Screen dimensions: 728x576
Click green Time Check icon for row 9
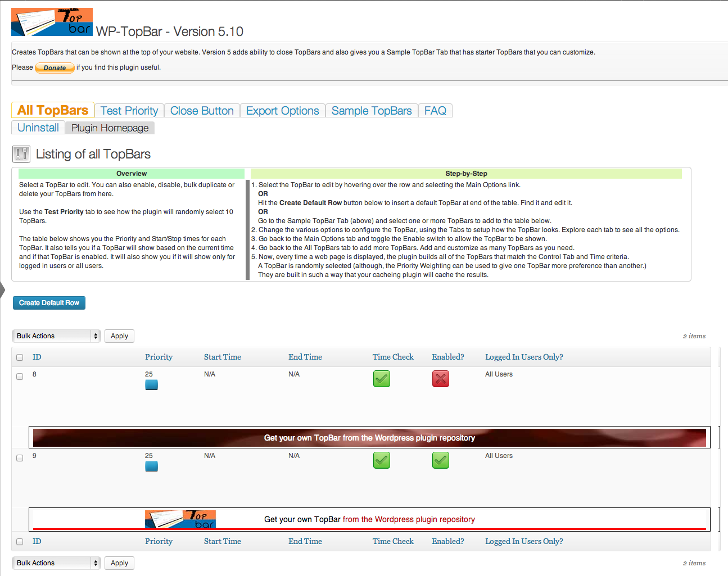pos(382,460)
